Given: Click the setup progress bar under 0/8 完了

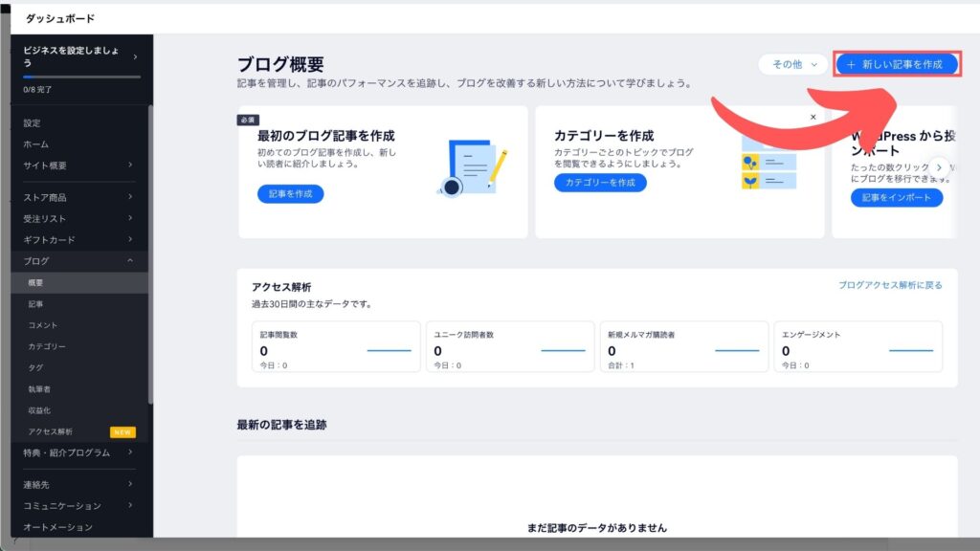Looking at the screenshot, I should click(x=81, y=77).
